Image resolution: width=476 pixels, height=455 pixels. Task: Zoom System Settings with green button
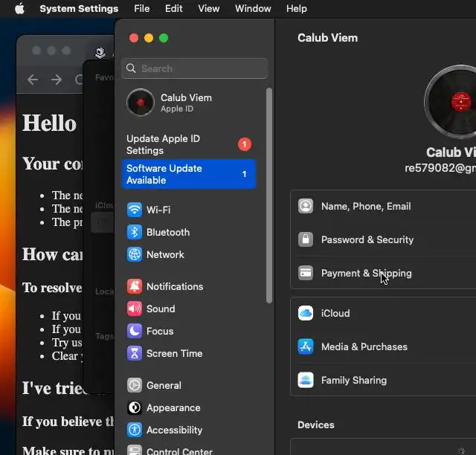point(164,38)
